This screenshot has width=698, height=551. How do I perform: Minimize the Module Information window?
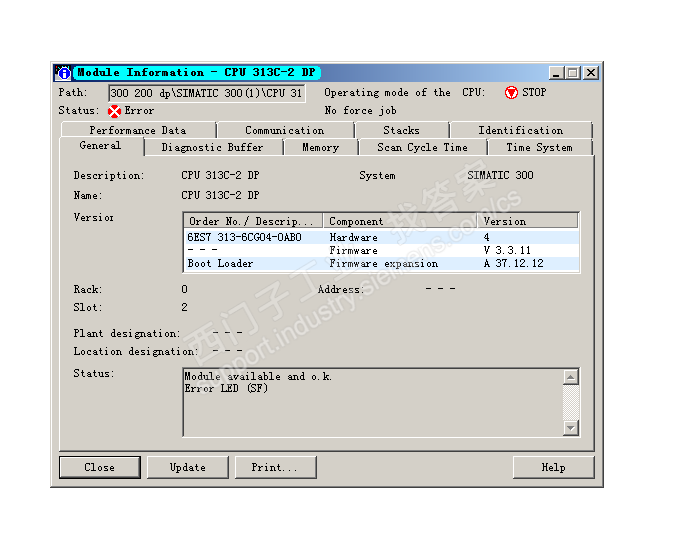(556, 73)
